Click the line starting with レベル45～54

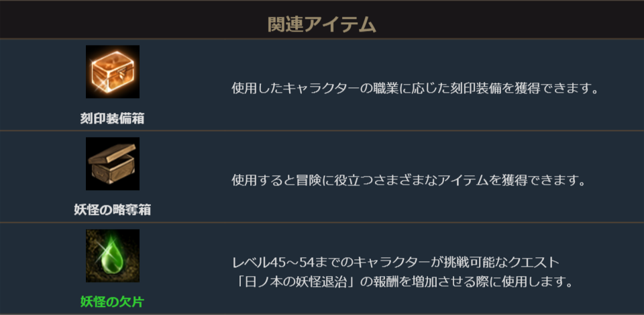(395, 261)
